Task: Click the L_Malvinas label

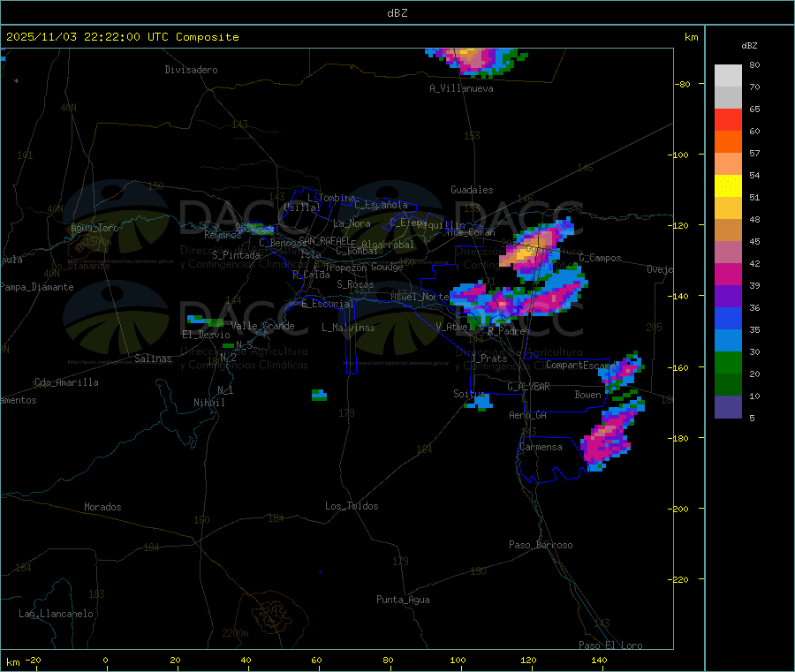Action: [x=348, y=328]
